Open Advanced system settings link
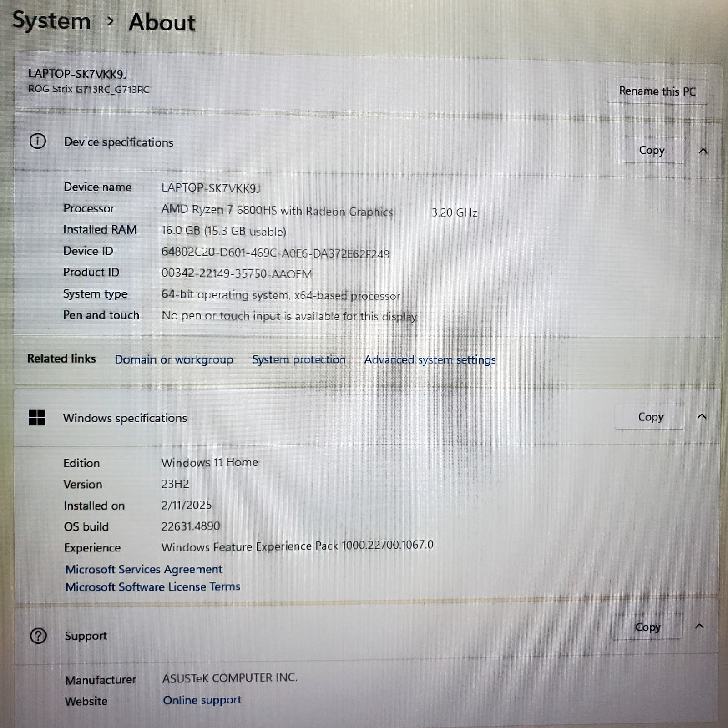 click(x=430, y=359)
